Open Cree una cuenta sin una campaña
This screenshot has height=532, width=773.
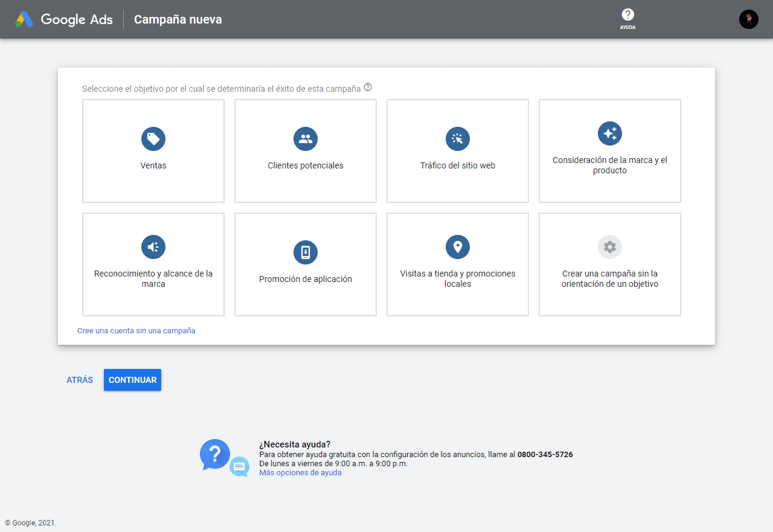[136, 330]
